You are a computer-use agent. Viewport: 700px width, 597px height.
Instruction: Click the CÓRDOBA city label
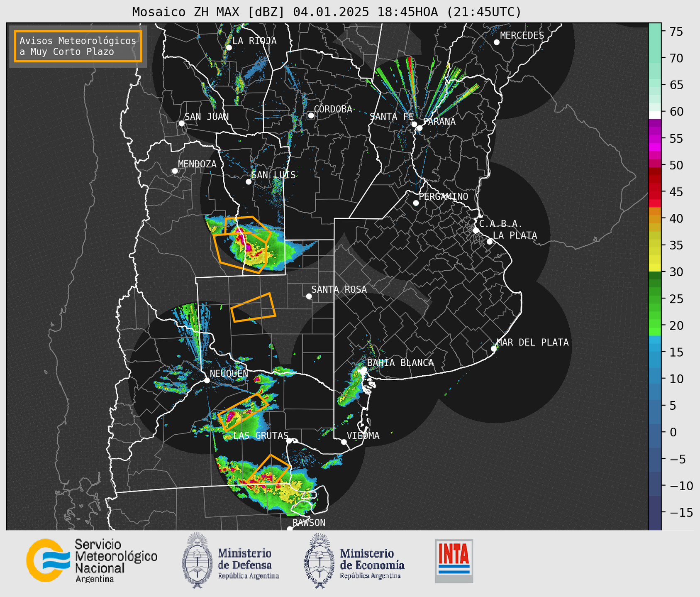[333, 109]
